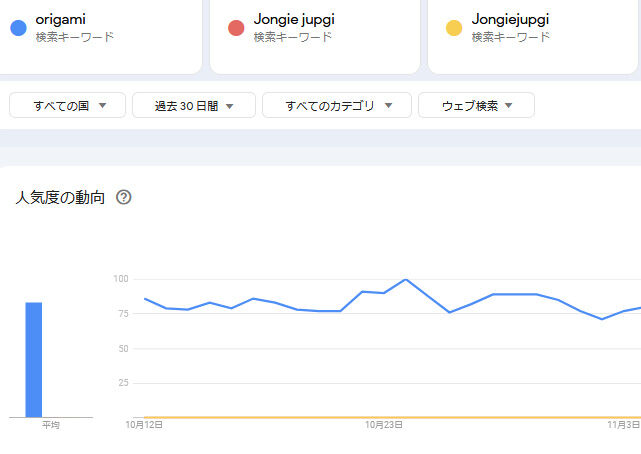This screenshot has height=454, width=641.
Task: Click the arrow on すべてのカテゴリ dropdown
Action: point(389,105)
